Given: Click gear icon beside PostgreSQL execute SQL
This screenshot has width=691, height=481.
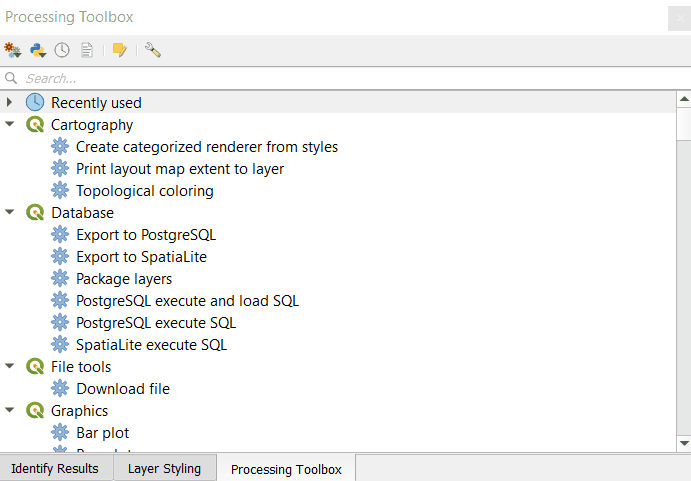Looking at the screenshot, I should click(60, 323).
